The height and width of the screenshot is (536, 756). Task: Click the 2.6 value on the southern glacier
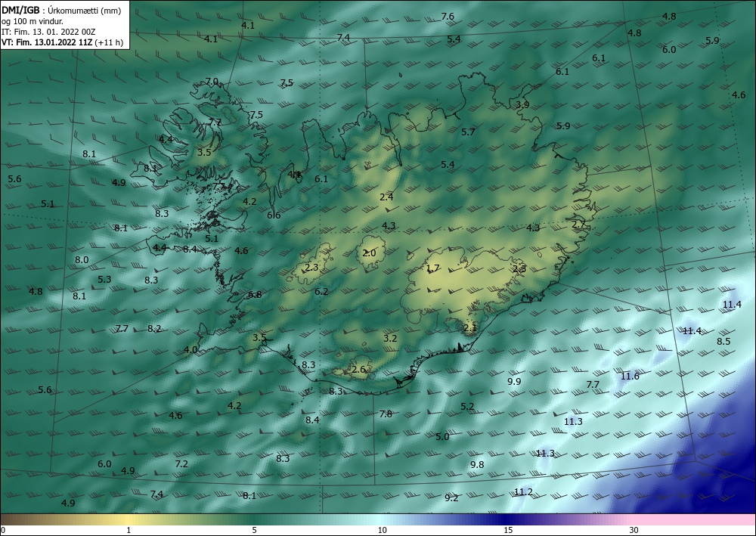click(x=358, y=369)
